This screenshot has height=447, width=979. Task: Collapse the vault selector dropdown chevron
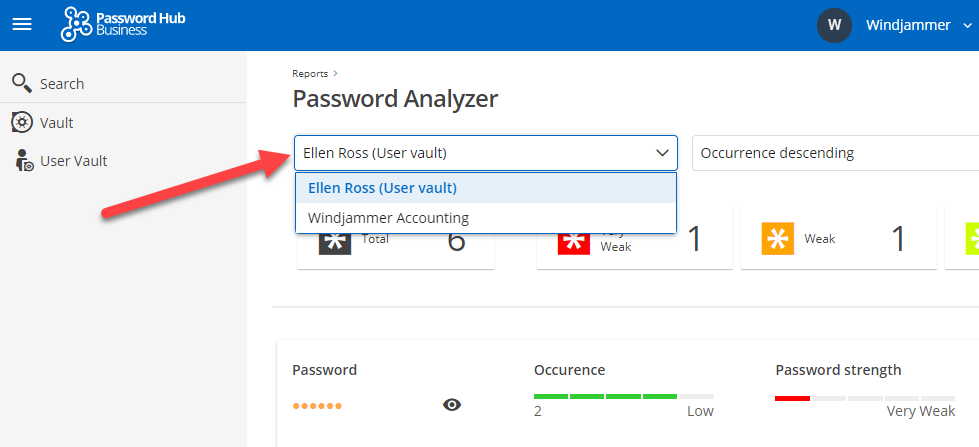click(661, 153)
